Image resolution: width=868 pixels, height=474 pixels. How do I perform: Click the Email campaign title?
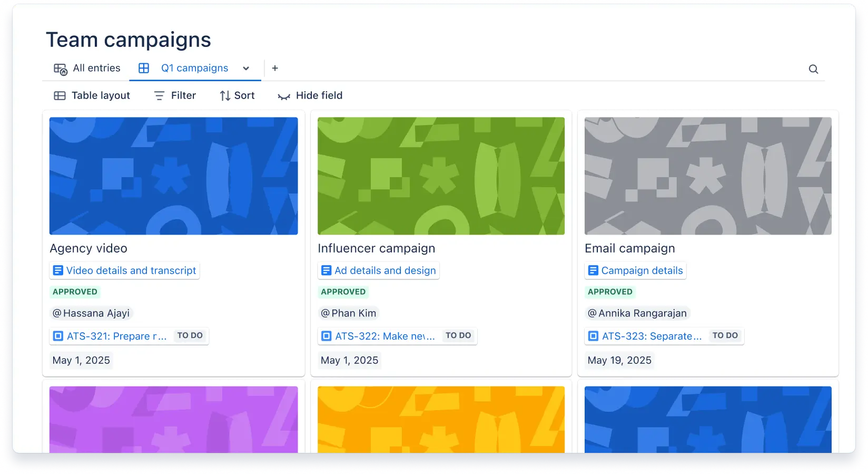630,248
